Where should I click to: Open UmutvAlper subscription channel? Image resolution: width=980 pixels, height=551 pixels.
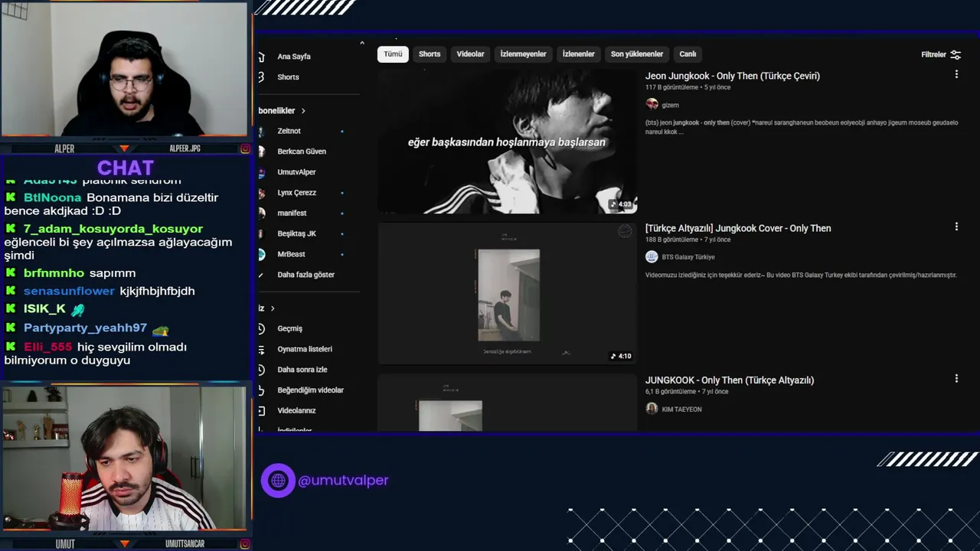click(296, 172)
